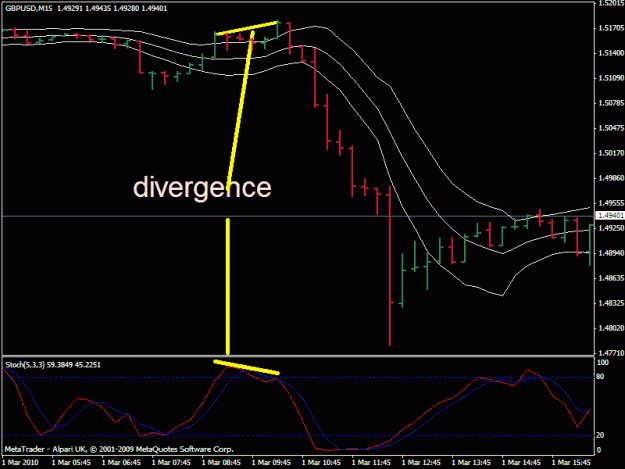Click the 1.50475 price axis label
The height and width of the screenshot is (469, 625).
point(611,128)
